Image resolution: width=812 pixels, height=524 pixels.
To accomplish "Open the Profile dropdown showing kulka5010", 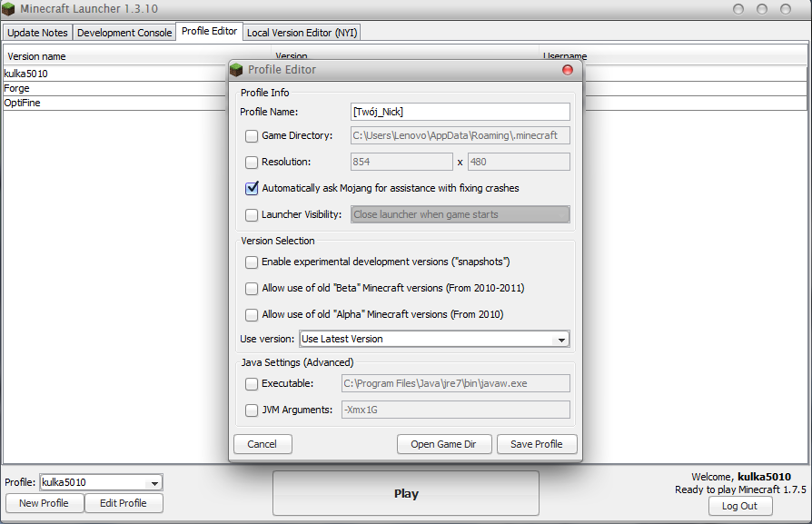I will point(101,482).
